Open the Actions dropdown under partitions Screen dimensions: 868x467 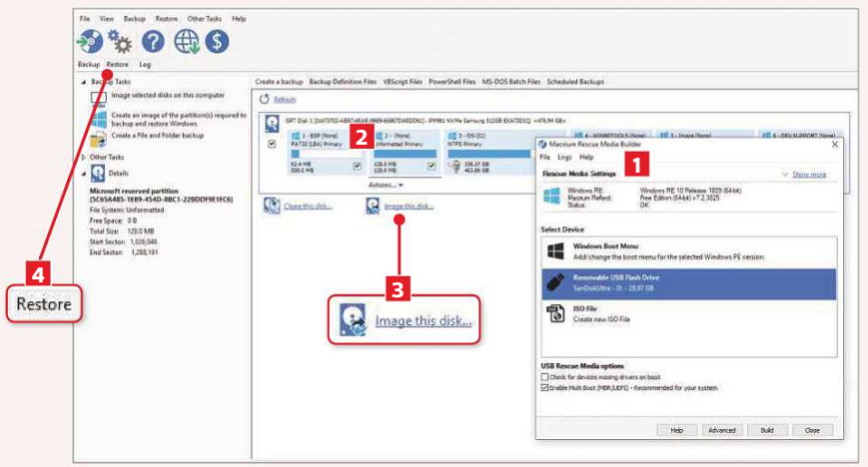(386, 185)
